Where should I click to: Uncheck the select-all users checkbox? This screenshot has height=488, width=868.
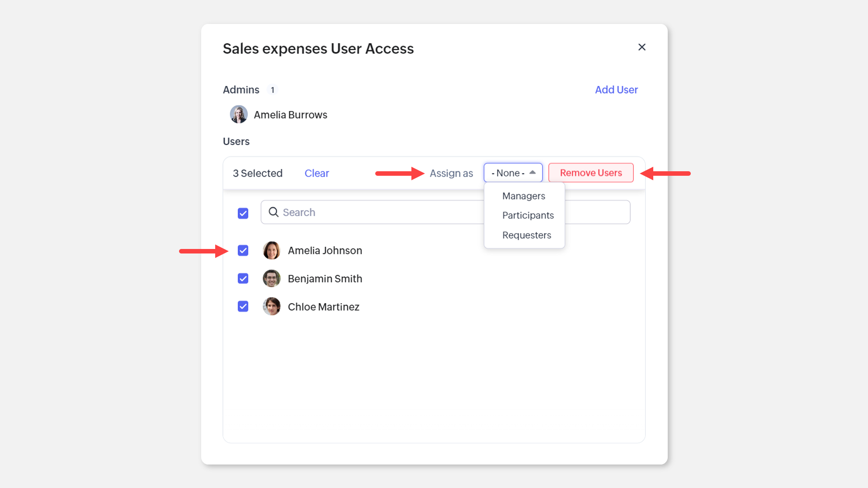(243, 213)
